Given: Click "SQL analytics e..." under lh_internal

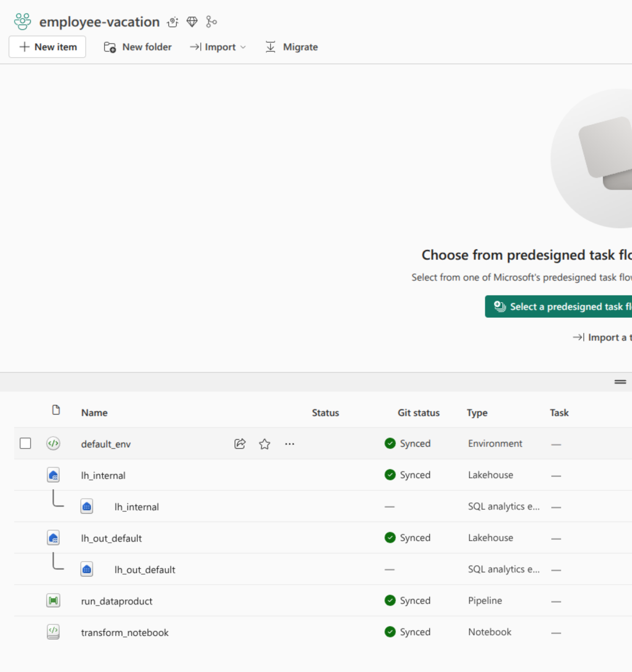Looking at the screenshot, I should pos(504,506).
